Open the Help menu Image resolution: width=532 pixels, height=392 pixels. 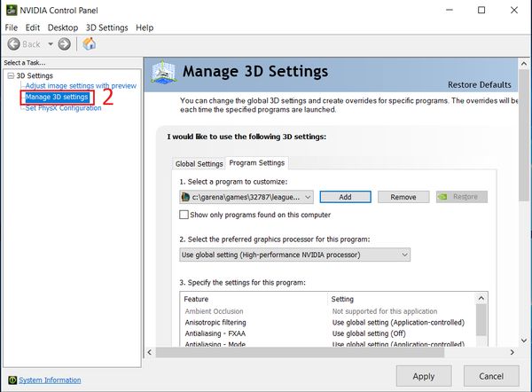(x=145, y=27)
